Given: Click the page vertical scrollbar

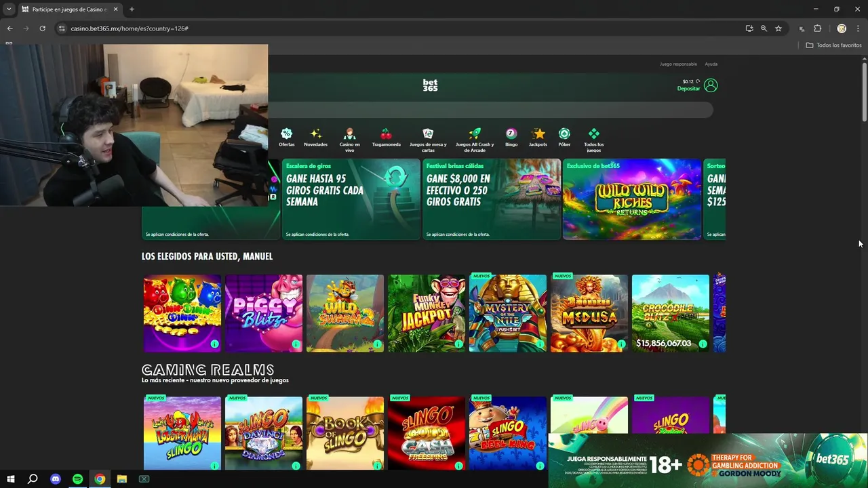Looking at the screenshot, I should click(865, 92).
